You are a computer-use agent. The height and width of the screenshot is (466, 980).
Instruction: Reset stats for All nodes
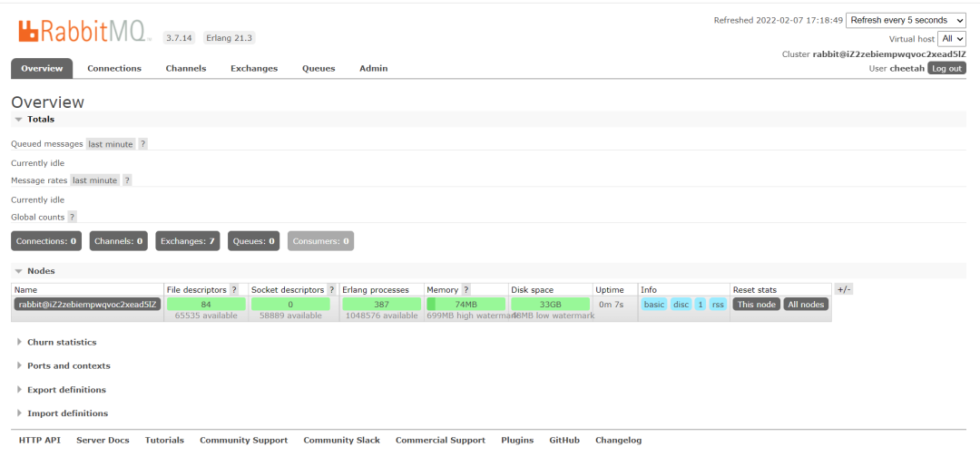[807, 305]
